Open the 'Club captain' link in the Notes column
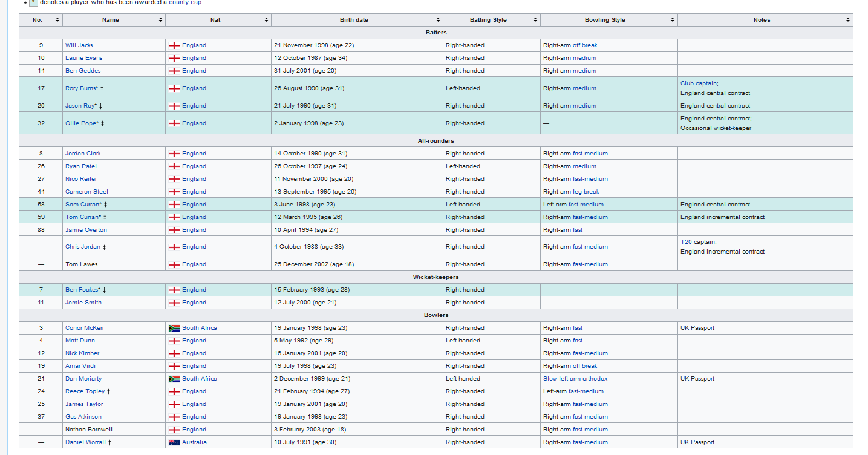Screen dimensions: 868x455 699,83
